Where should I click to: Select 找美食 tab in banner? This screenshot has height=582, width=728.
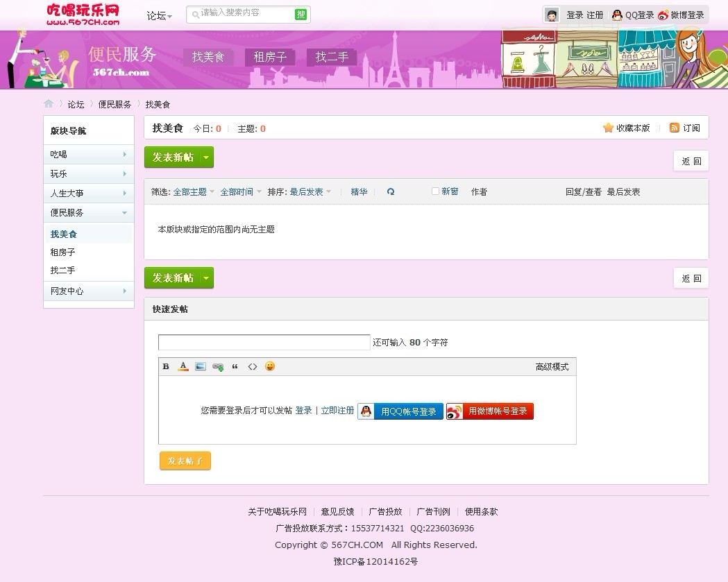tap(208, 57)
